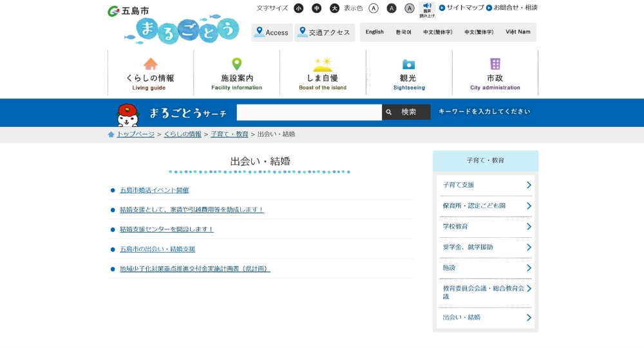The height and width of the screenshot is (348, 644).
Task: Go to くらしの情報 in the breadcrumb
Action: tap(182, 134)
